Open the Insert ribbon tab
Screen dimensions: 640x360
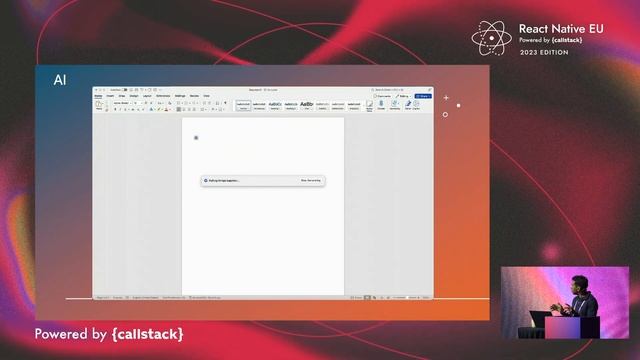(x=110, y=96)
